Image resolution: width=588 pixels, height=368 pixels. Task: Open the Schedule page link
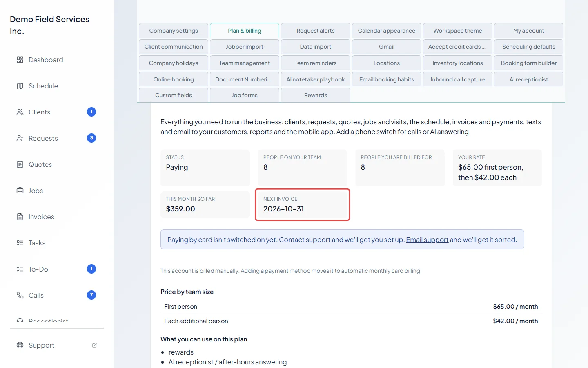coord(56,86)
